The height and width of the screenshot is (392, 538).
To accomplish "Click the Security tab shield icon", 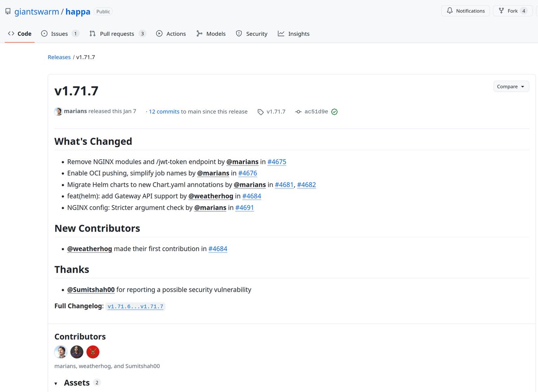I will [x=239, y=34].
